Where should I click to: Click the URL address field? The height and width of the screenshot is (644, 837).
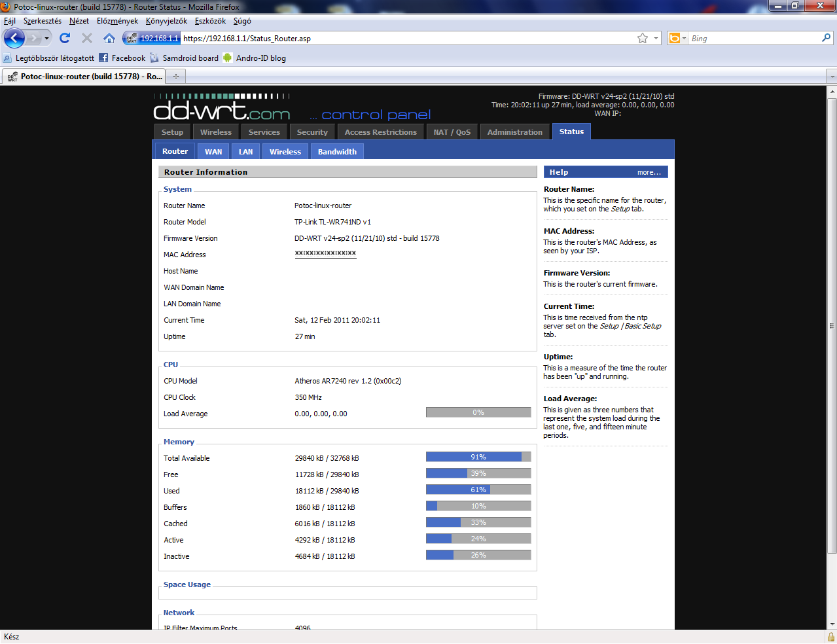[x=408, y=39]
